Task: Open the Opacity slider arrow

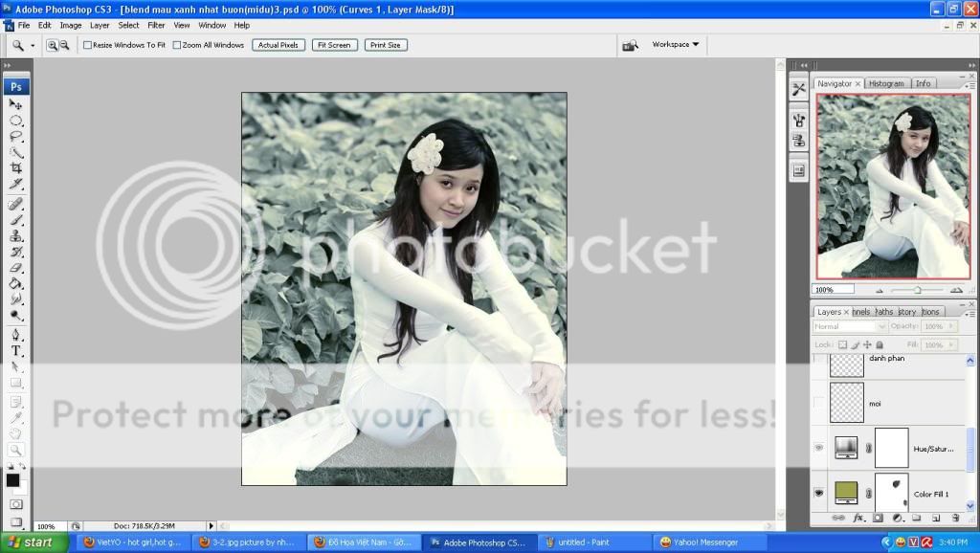Action: [x=952, y=326]
